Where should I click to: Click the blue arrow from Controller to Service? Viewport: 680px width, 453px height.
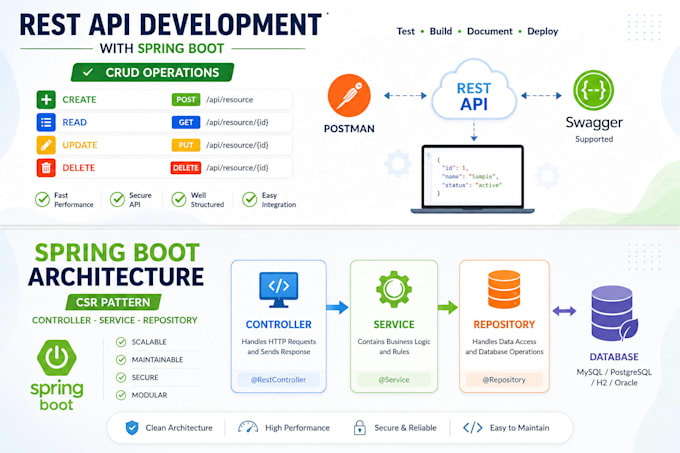click(x=337, y=307)
